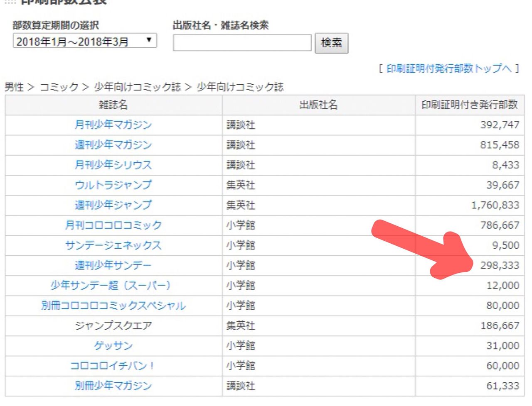Click the 出版社名・雑誌名検索 label
The height and width of the screenshot is (406, 532).
click(221, 25)
